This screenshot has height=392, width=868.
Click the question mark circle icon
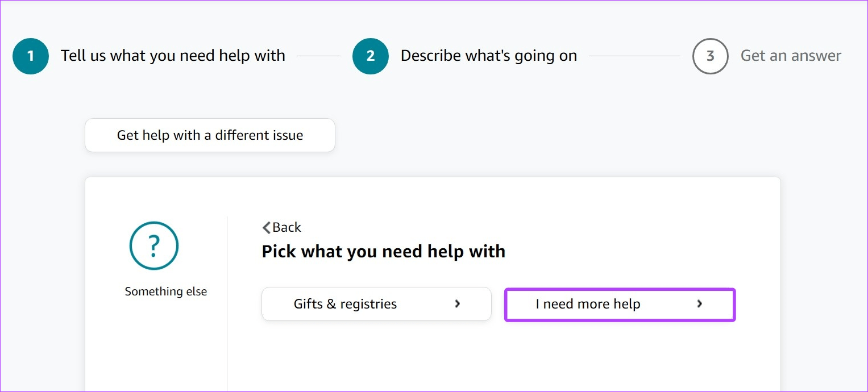154,246
